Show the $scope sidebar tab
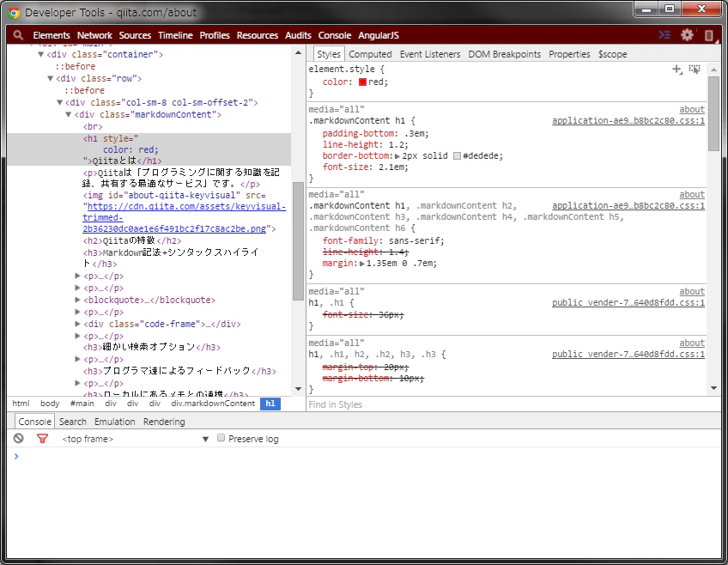 pos(612,54)
